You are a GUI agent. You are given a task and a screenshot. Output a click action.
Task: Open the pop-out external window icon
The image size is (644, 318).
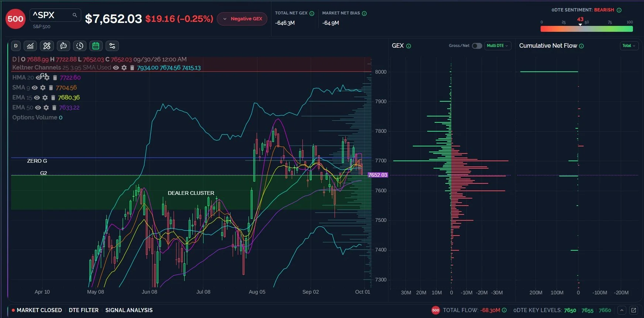tap(634, 310)
